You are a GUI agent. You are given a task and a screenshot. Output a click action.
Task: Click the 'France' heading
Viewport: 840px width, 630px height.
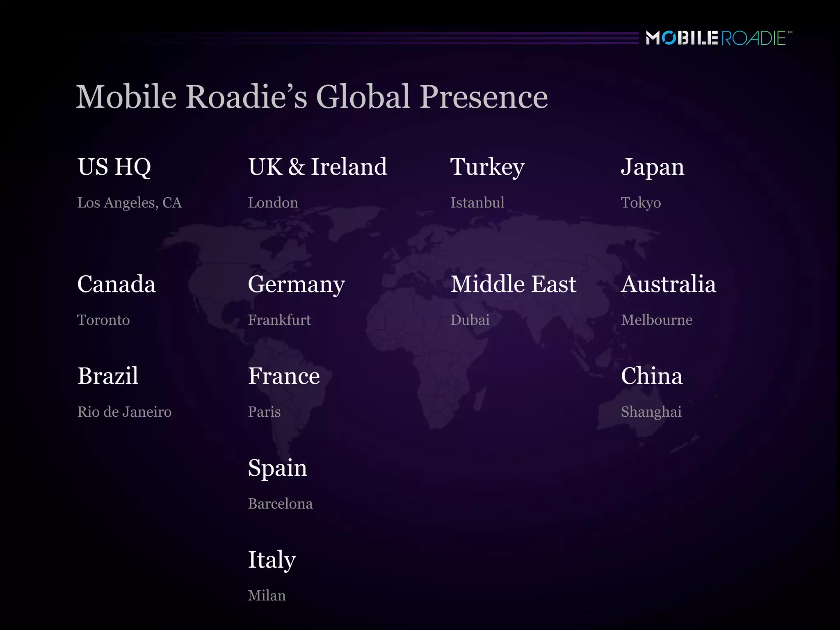(x=284, y=376)
